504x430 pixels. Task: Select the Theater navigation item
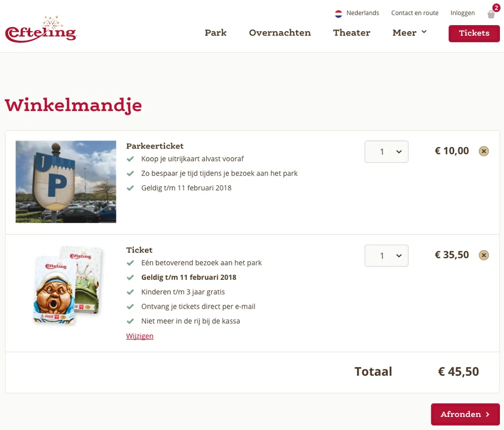351,32
